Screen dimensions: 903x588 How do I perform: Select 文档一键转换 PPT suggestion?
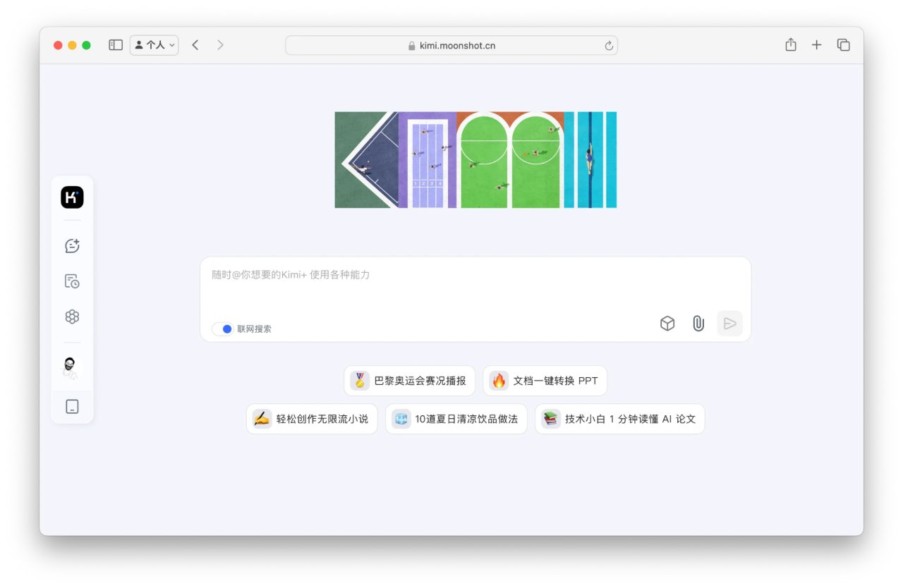point(545,381)
